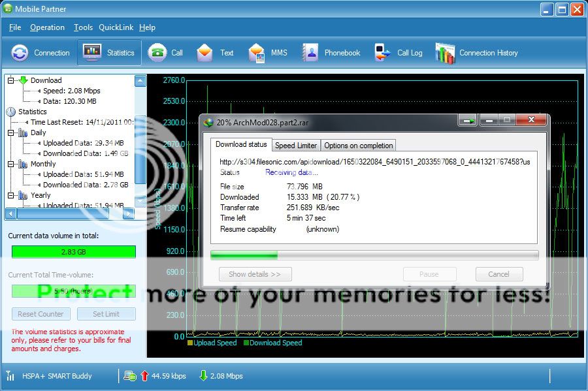This screenshot has width=588, height=391.
Task: Collapse the Monthly statistics node
Action: (11, 164)
